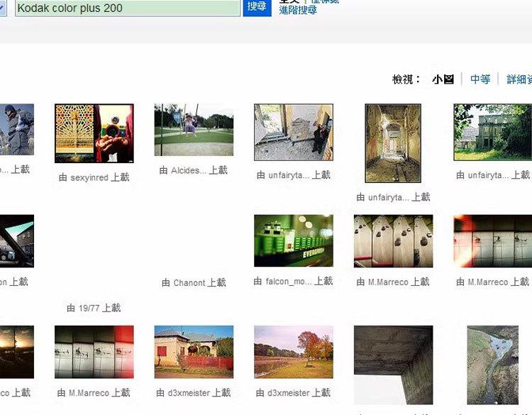Visit uploader Alcides... profile link
The width and height of the screenshot is (532, 415).
[188, 170]
